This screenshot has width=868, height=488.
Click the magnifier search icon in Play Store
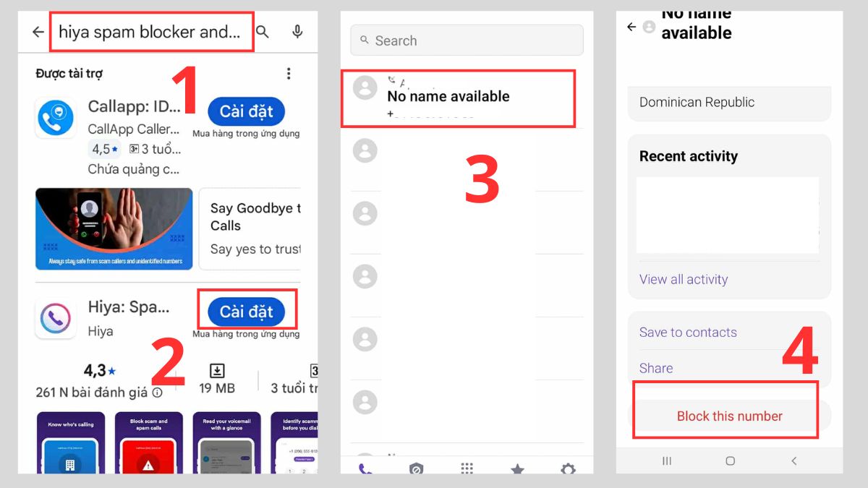(263, 32)
